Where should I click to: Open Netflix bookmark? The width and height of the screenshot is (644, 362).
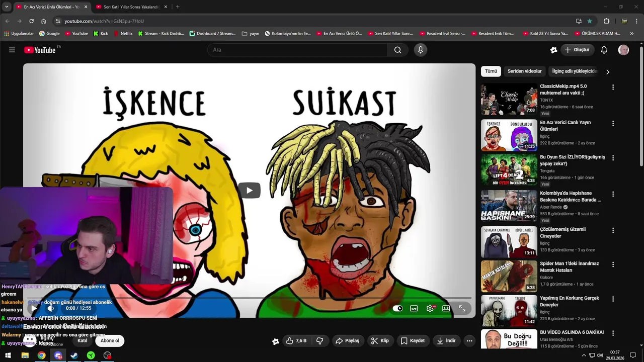(123, 34)
